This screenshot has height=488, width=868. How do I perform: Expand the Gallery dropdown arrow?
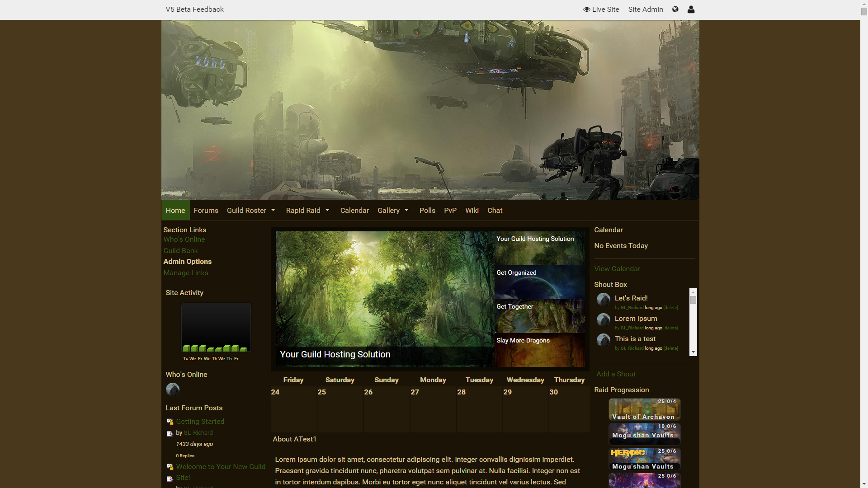point(406,210)
